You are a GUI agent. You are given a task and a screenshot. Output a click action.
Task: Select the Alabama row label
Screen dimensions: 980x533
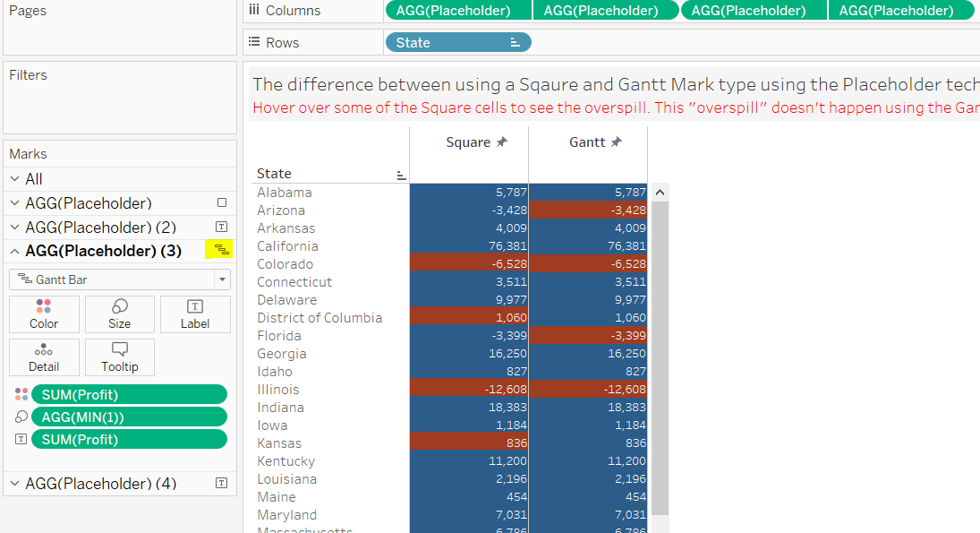pyautogui.click(x=285, y=192)
